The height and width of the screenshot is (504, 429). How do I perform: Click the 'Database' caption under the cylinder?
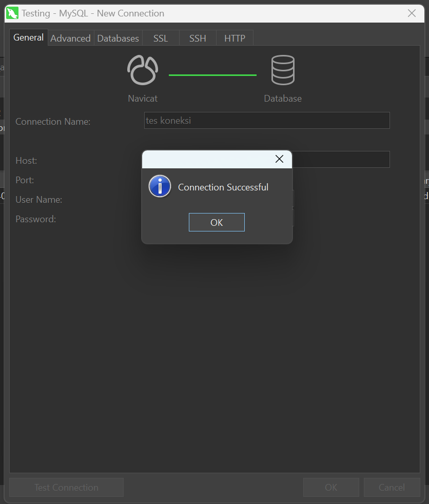point(283,99)
